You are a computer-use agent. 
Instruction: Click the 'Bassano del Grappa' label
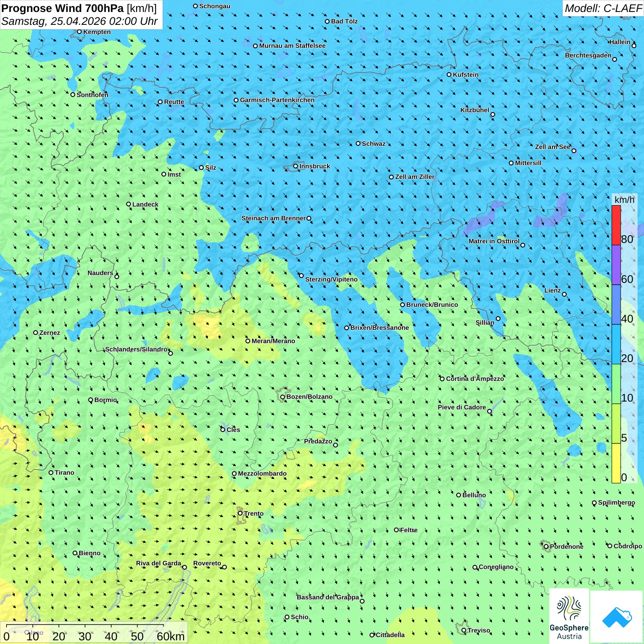328,597
